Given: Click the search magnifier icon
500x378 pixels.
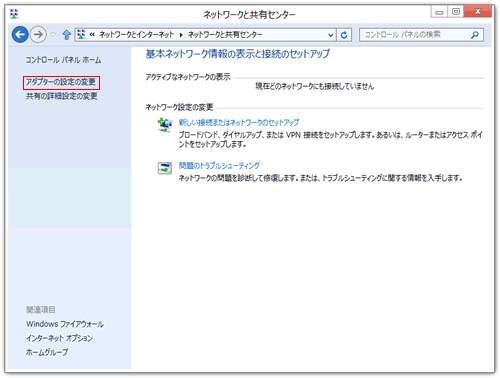Looking at the screenshot, I should [x=475, y=35].
